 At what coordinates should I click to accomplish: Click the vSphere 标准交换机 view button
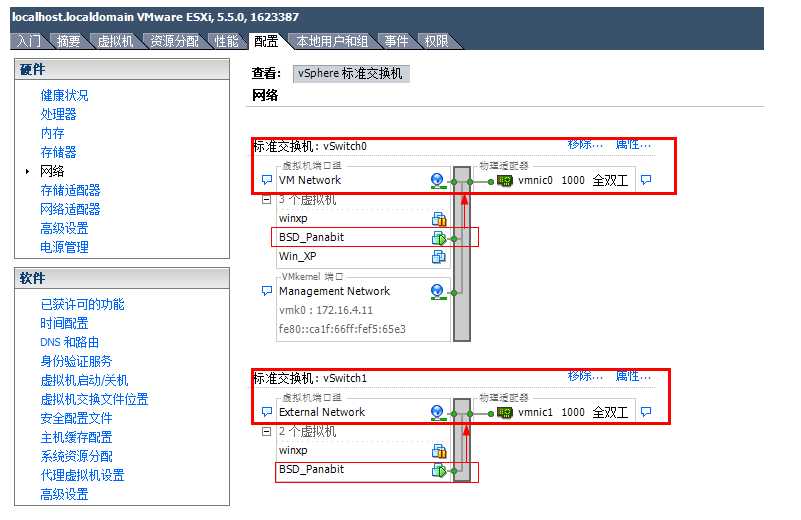coord(350,74)
